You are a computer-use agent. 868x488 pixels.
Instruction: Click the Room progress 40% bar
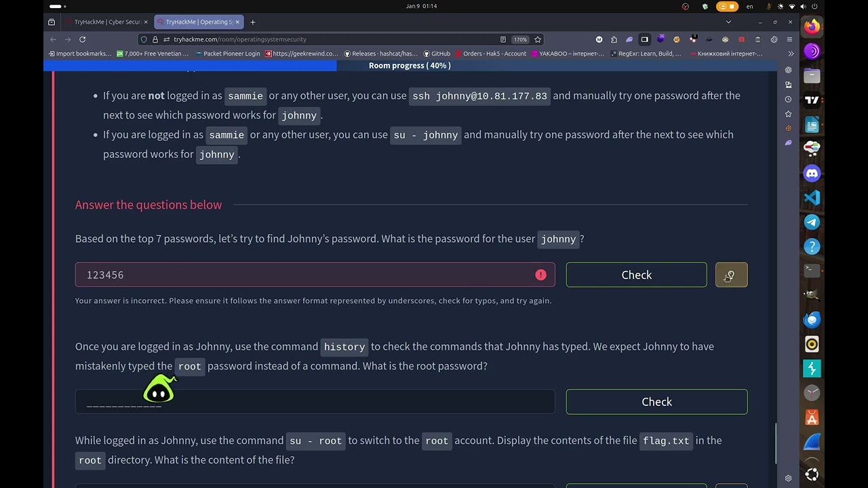(410, 66)
